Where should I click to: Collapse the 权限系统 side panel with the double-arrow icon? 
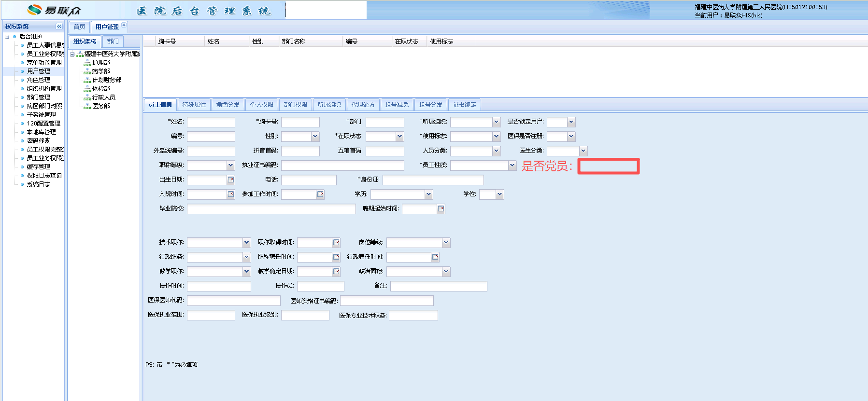point(59,27)
